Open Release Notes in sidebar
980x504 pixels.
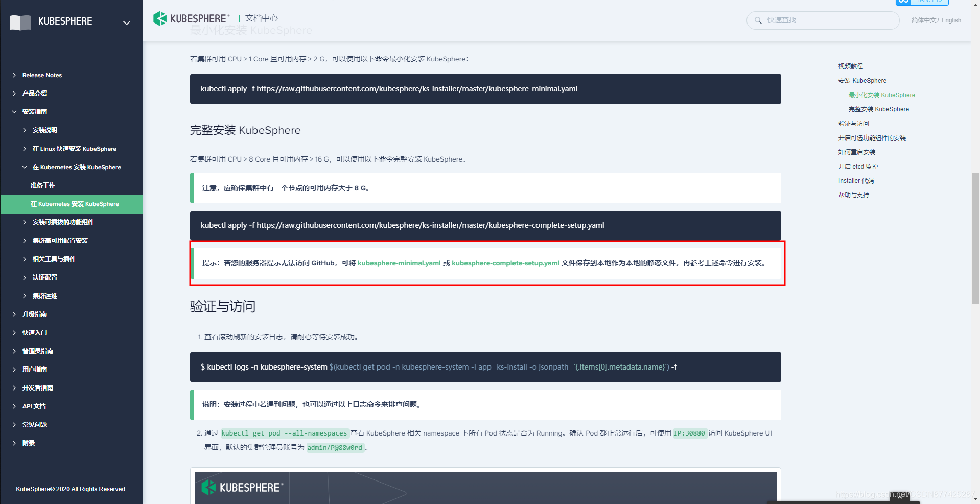click(42, 75)
